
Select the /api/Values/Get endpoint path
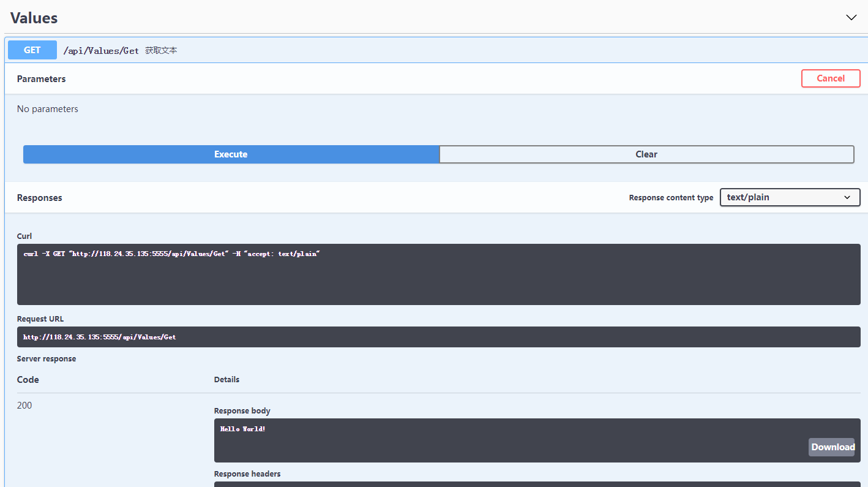(x=101, y=51)
